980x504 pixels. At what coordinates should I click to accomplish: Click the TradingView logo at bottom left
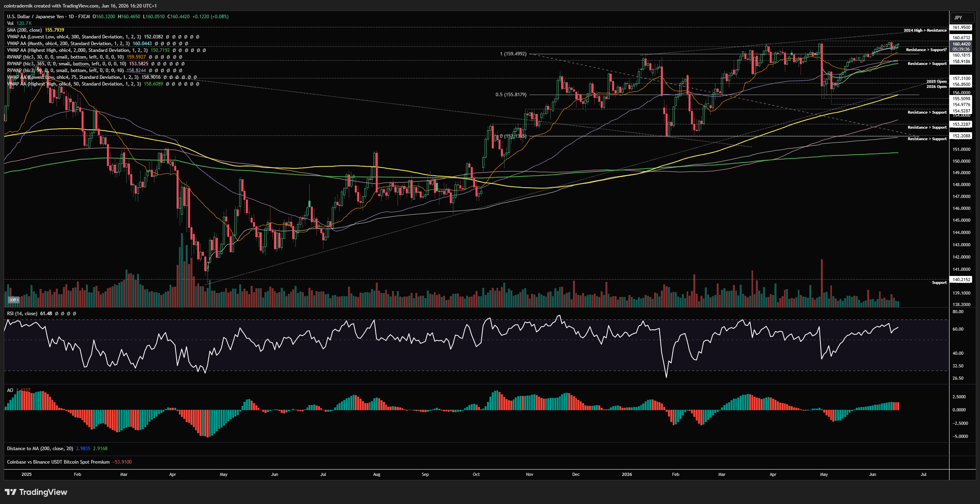pos(36,492)
